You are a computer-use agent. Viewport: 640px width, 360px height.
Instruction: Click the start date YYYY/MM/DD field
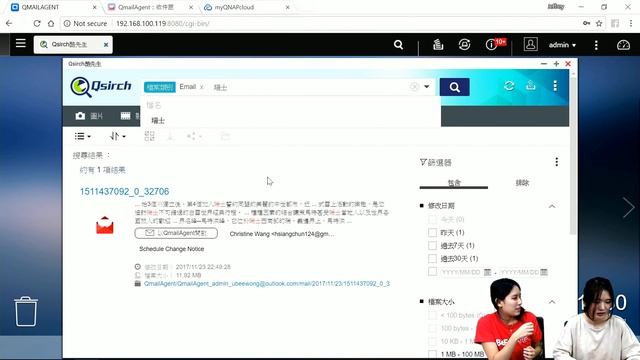(x=461, y=272)
